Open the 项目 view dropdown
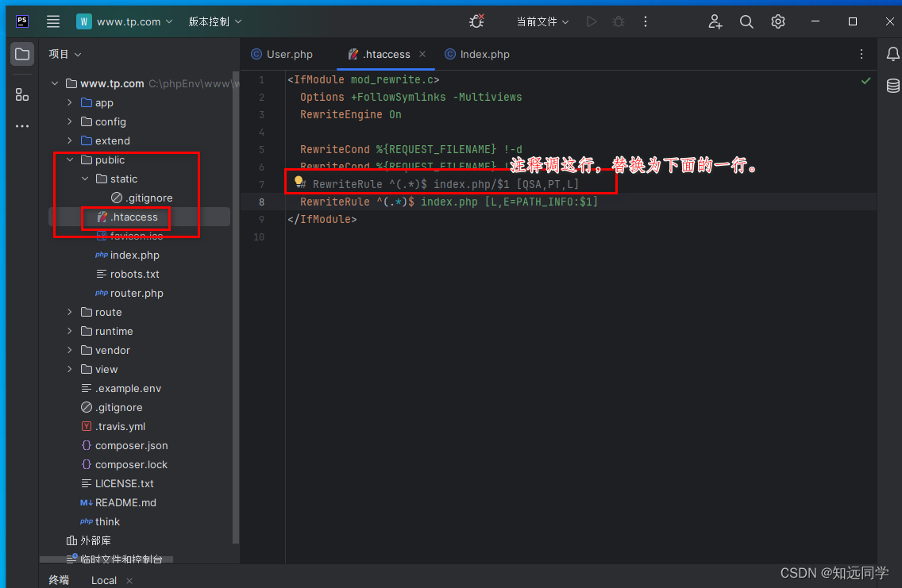The height and width of the screenshot is (588, 902). (x=65, y=54)
